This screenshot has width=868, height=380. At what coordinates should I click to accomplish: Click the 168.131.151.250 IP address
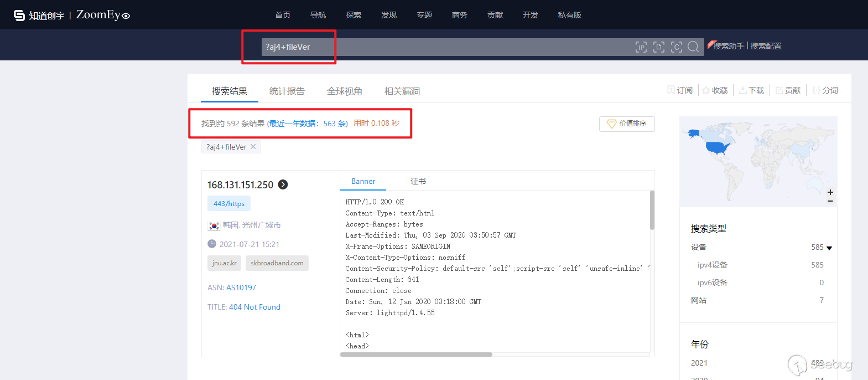click(x=240, y=185)
